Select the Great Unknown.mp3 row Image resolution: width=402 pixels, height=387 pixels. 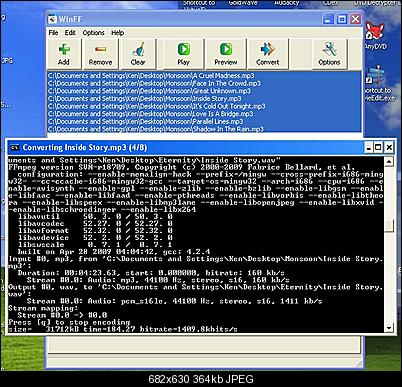[204, 91]
